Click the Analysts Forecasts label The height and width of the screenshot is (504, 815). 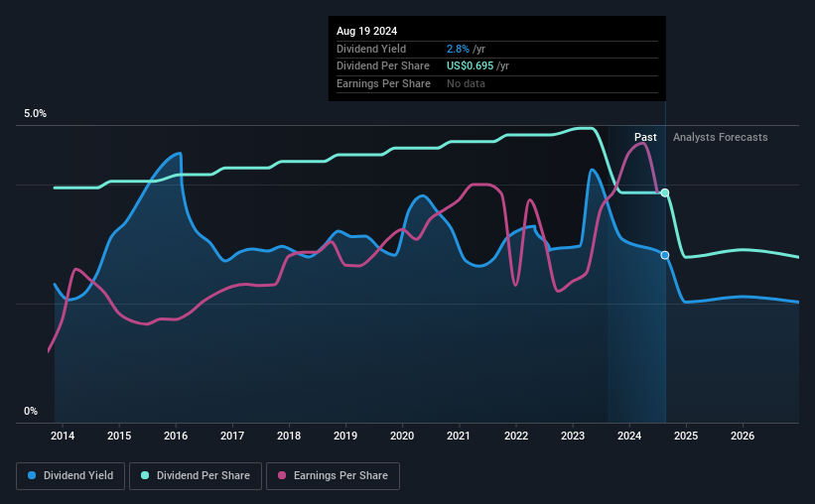click(x=721, y=137)
